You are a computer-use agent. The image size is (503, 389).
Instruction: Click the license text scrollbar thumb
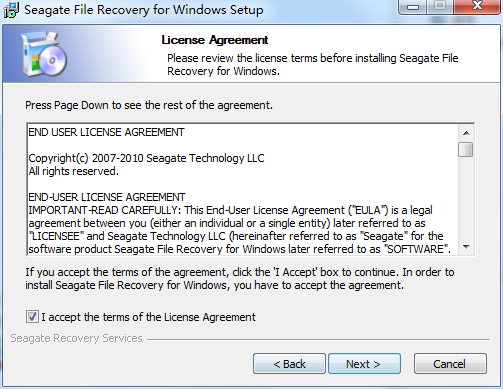click(x=466, y=149)
